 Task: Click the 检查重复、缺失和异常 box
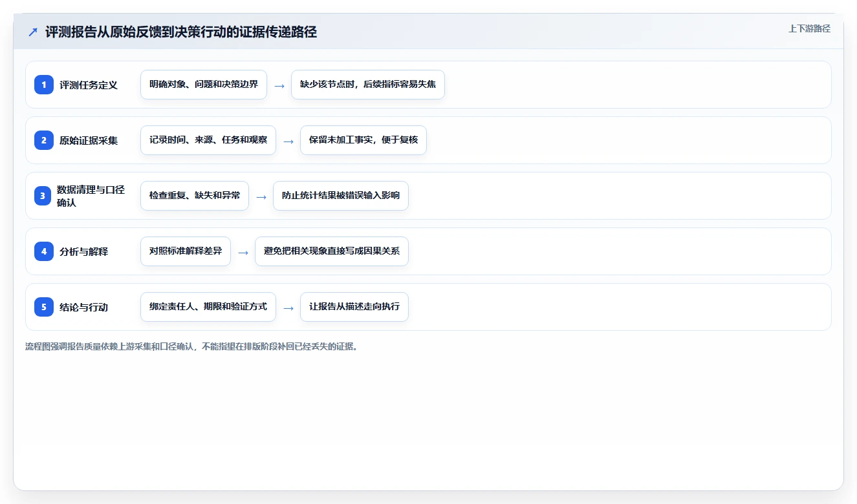(195, 196)
